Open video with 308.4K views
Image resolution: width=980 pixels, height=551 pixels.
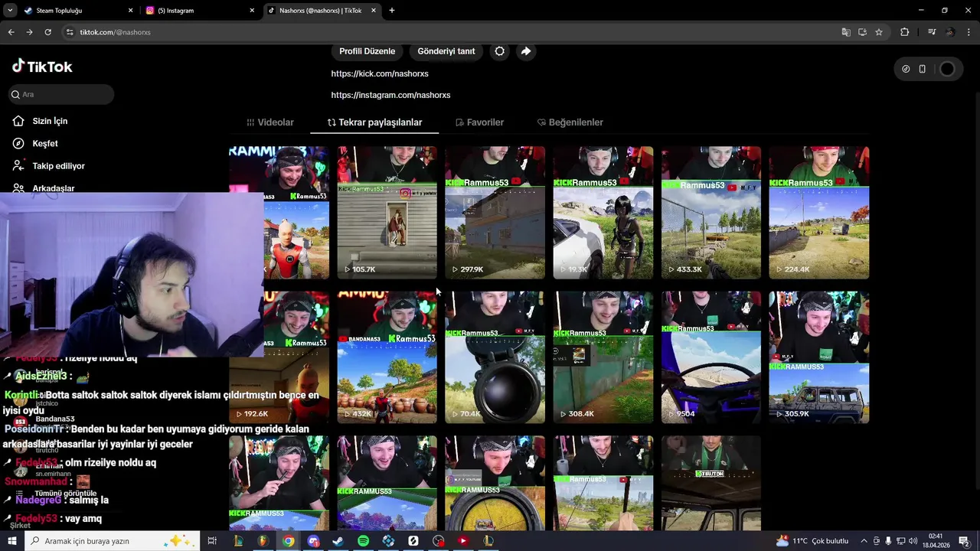coord(603,357)
